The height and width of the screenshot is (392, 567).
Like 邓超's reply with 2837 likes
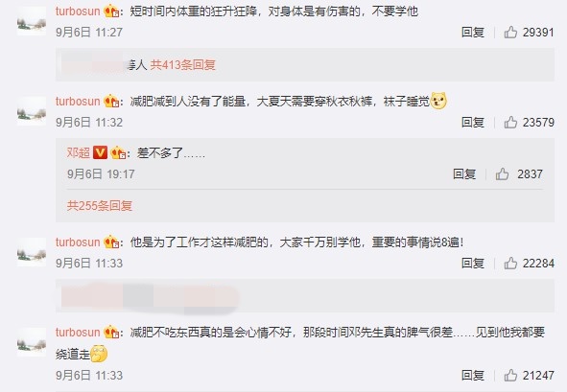pos(502,174)
